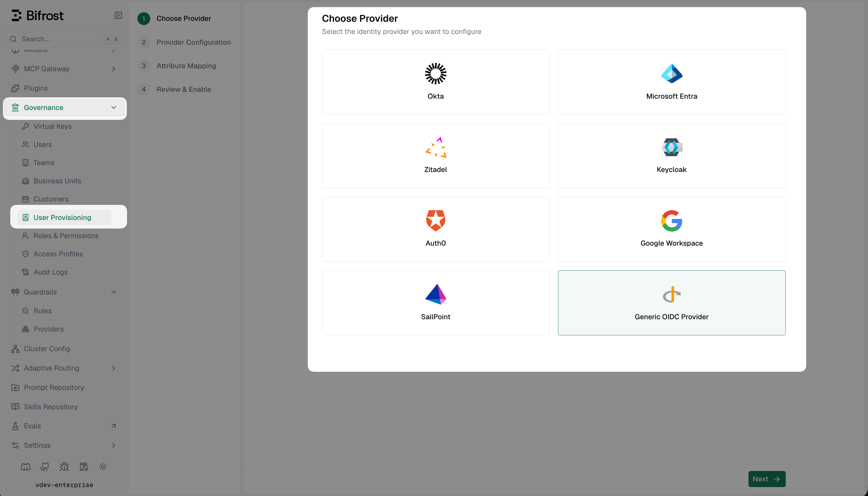Go to step 1 Choose Provider

tap(174, 18)
